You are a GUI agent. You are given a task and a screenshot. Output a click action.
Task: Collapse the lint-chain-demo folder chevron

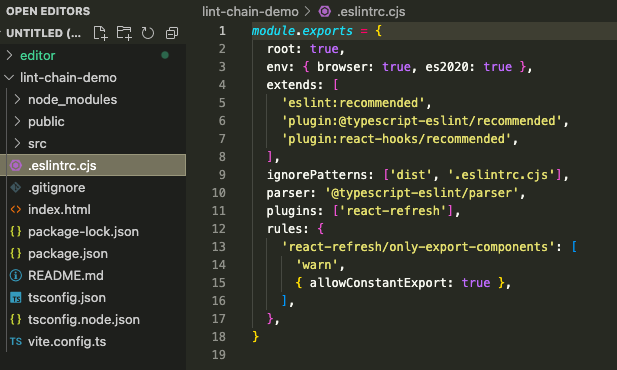click(x=9, y=78)
